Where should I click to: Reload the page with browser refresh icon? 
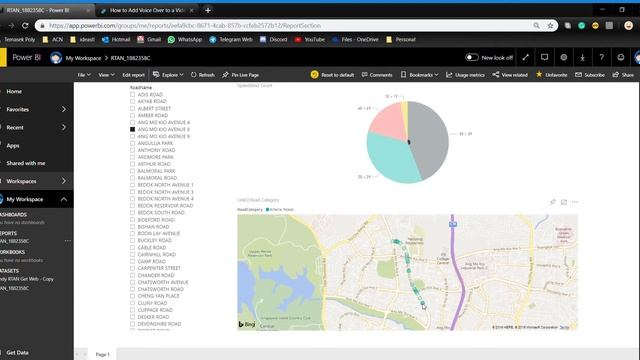[25, 26]
